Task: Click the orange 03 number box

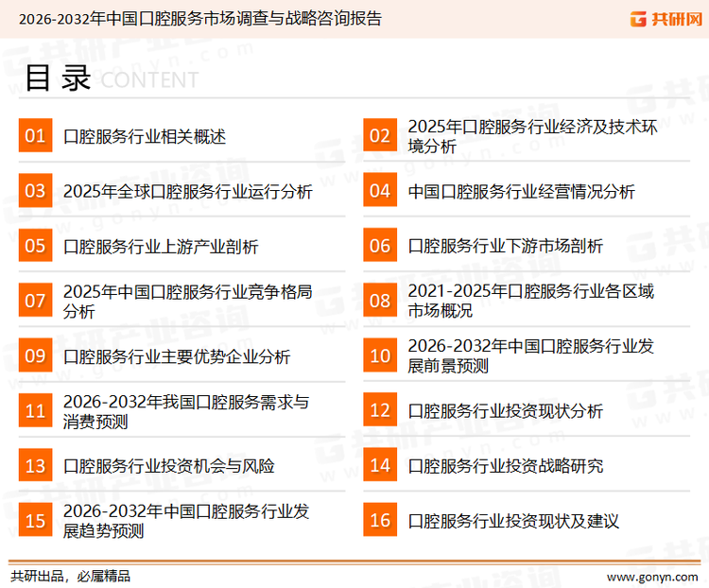Action: point(35,190)
